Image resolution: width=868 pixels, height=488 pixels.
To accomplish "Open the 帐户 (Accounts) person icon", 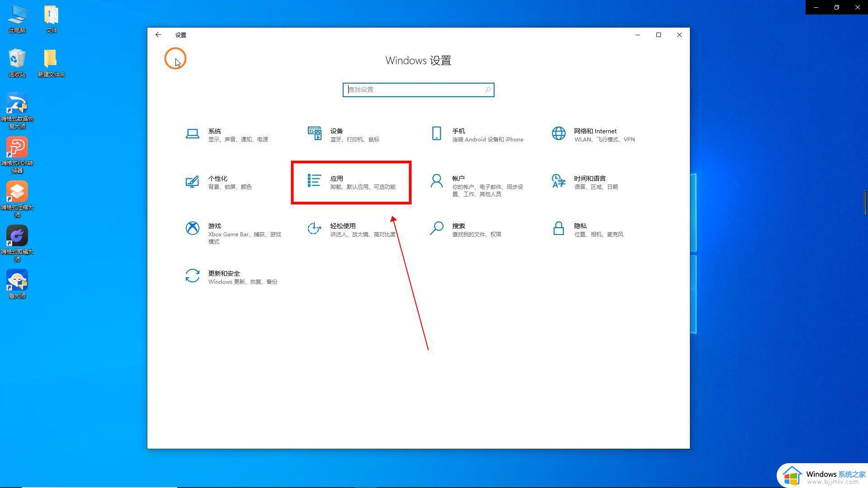I will click(x=436, y=181).
